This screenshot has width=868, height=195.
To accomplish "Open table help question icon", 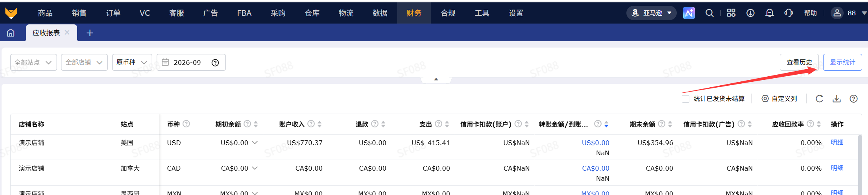I will pos(853,99).
